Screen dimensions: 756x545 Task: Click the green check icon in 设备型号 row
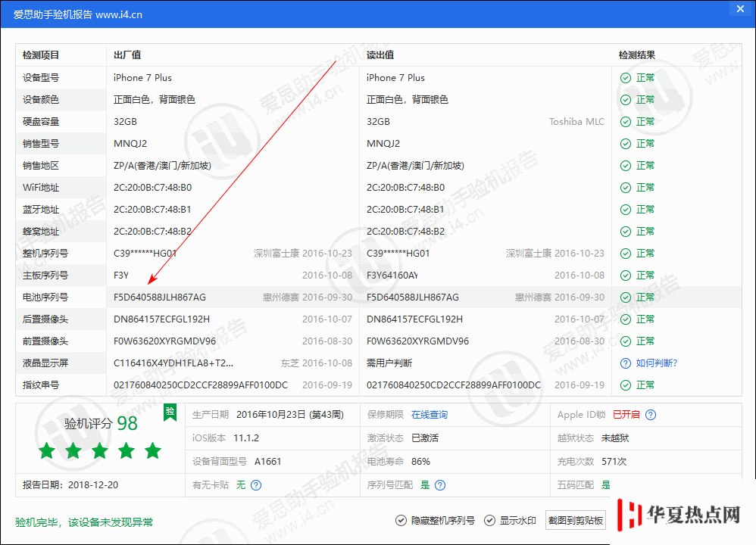pos(626,78)
